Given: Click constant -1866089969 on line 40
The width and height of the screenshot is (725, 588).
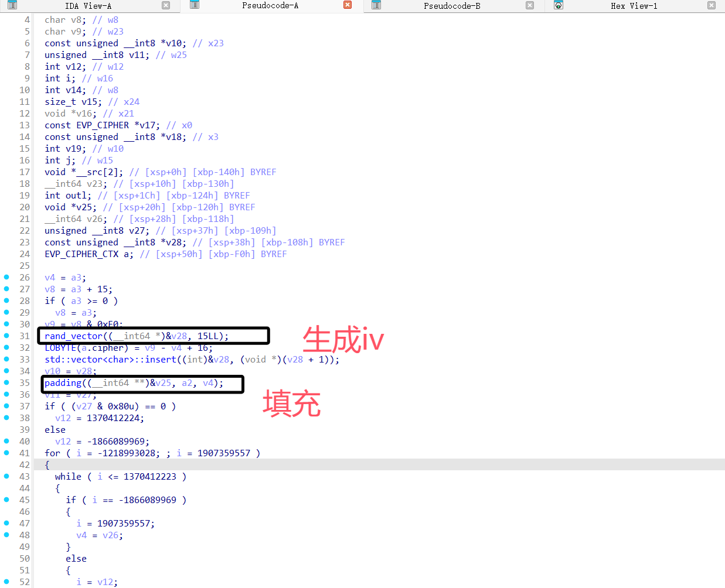Looking at the screenshot, I should (x=115, y=442).
